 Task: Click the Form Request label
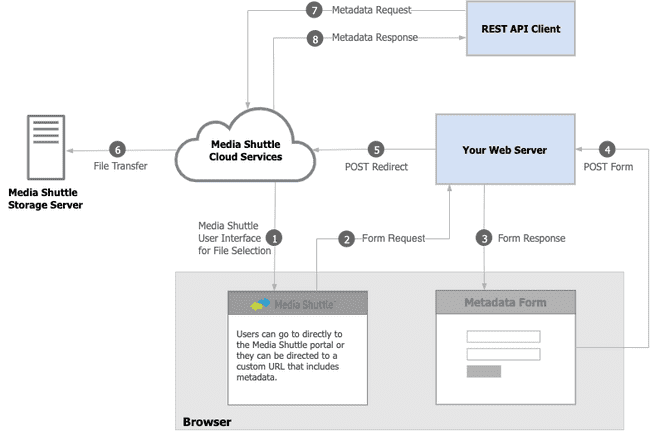pyautogui.click(x=393, y=238)
